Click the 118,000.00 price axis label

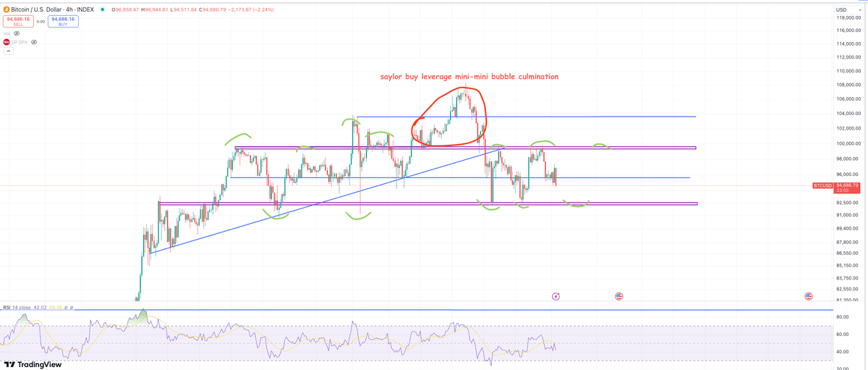[x=848, y=18]
